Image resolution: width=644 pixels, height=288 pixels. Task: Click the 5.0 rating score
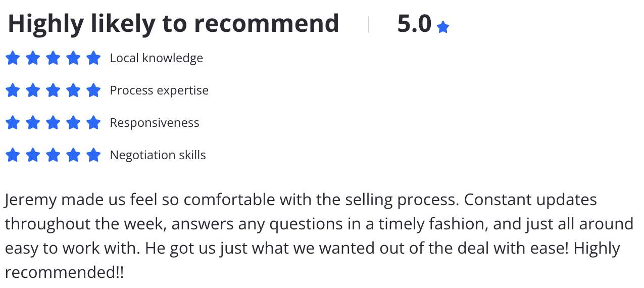414,24
